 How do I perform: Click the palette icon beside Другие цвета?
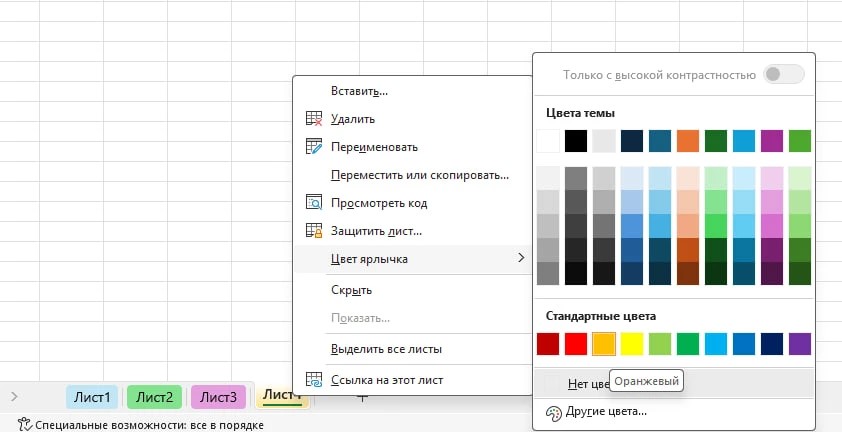tap(553, 413)
